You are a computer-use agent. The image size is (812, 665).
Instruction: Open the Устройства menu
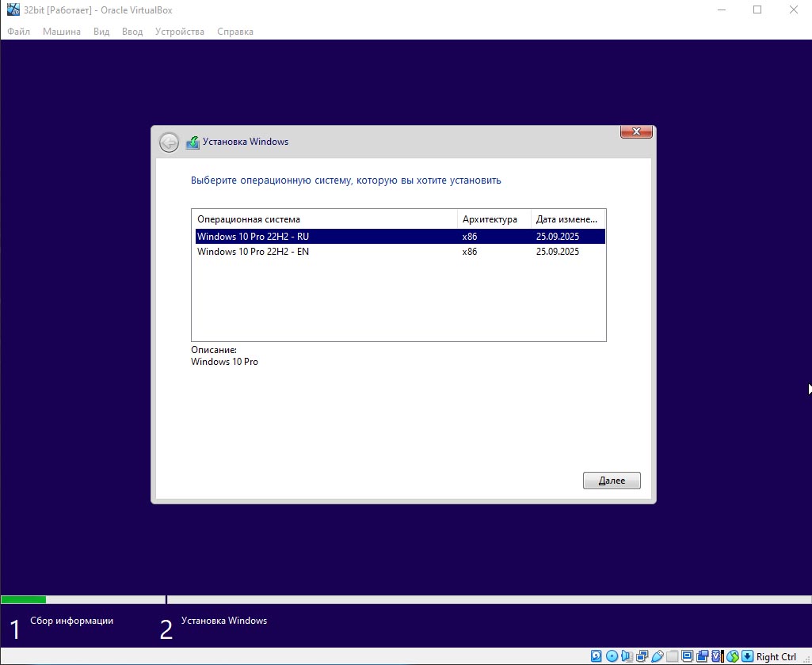(x=179, y=32)
